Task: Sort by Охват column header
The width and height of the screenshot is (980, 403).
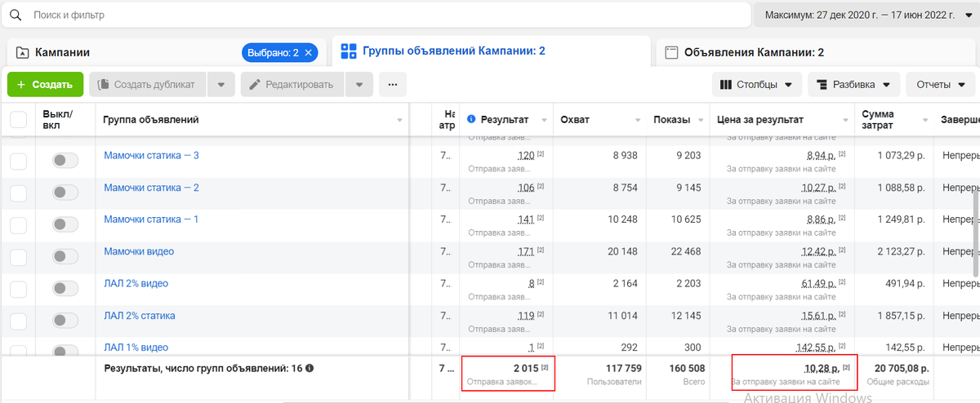Action: 575,120
